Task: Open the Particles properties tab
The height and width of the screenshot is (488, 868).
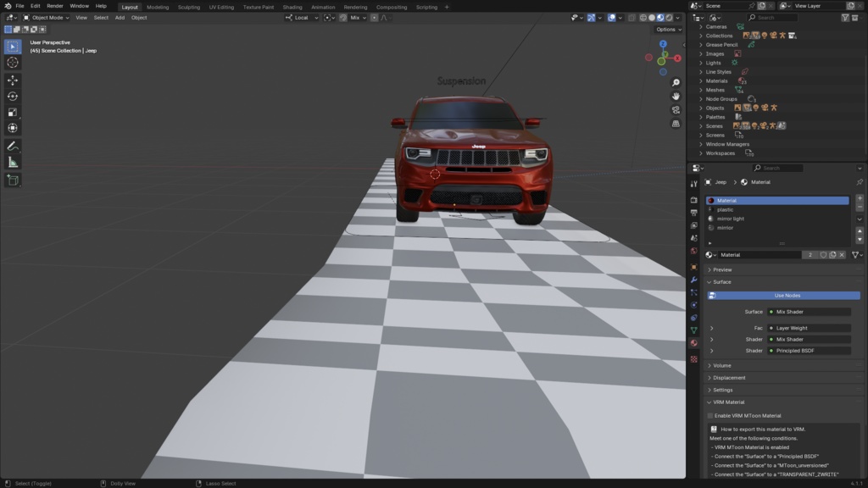Action: (x=693, y=292)
